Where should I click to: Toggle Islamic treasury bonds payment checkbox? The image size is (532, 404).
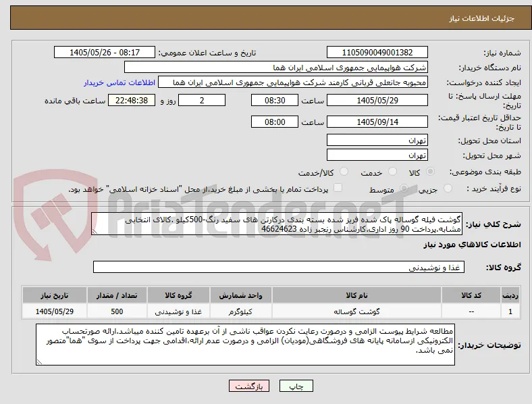pos(338,188)
